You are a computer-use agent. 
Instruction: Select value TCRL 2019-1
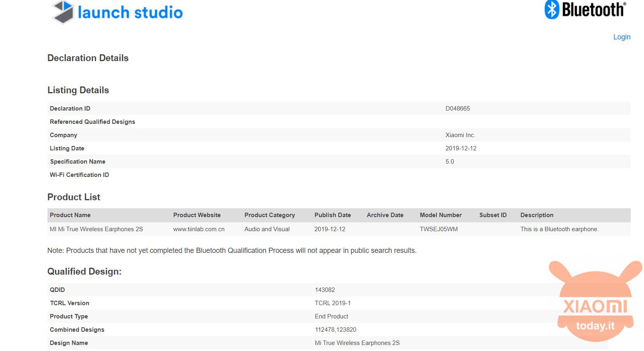pyautogui.click(x=333, y=303)
